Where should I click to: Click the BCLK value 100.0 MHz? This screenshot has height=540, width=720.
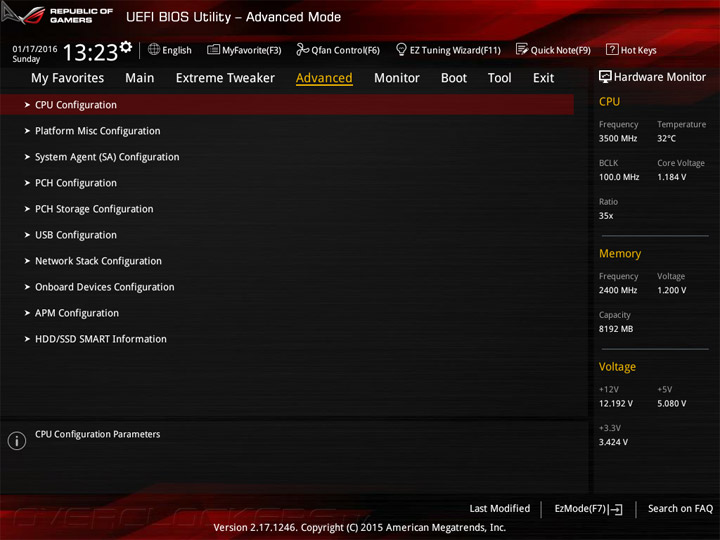pyautogui.click(x=619, y=177)
